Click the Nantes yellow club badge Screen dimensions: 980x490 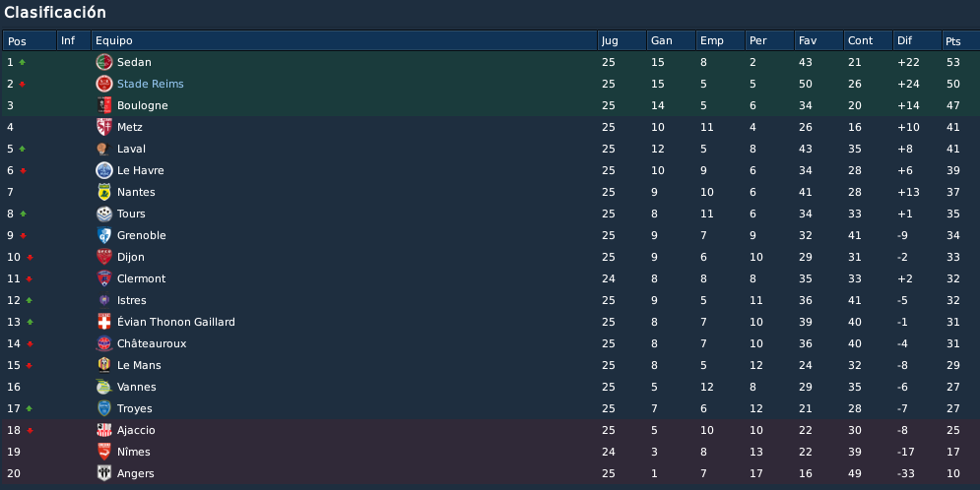104,192
